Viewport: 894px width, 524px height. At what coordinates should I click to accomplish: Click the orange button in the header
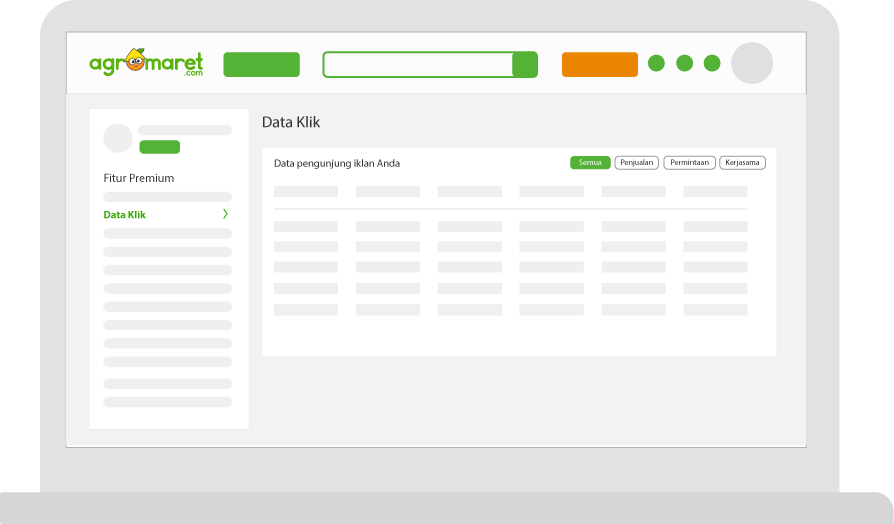599,65
